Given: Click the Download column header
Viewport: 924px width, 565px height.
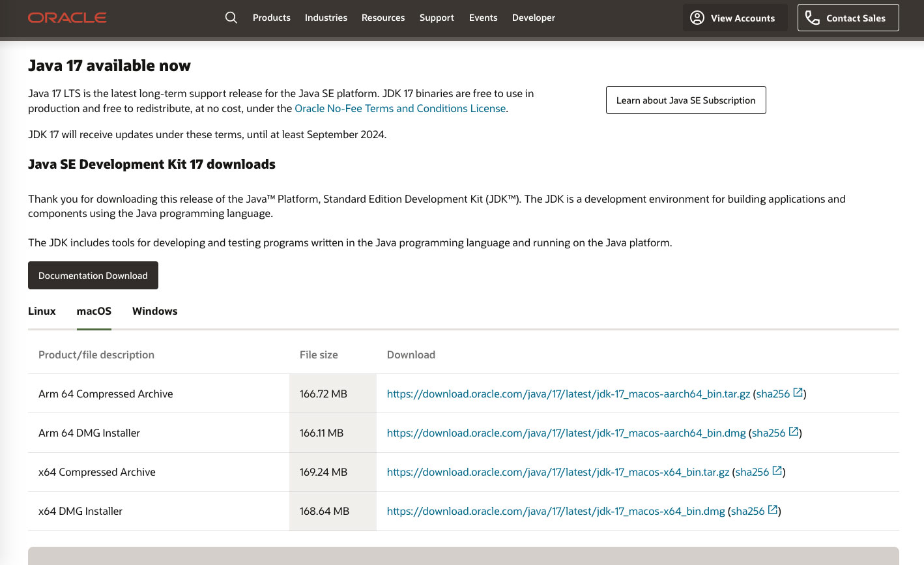Looking at the screenshot, I should pyautogui.click(x=411, y=355).
